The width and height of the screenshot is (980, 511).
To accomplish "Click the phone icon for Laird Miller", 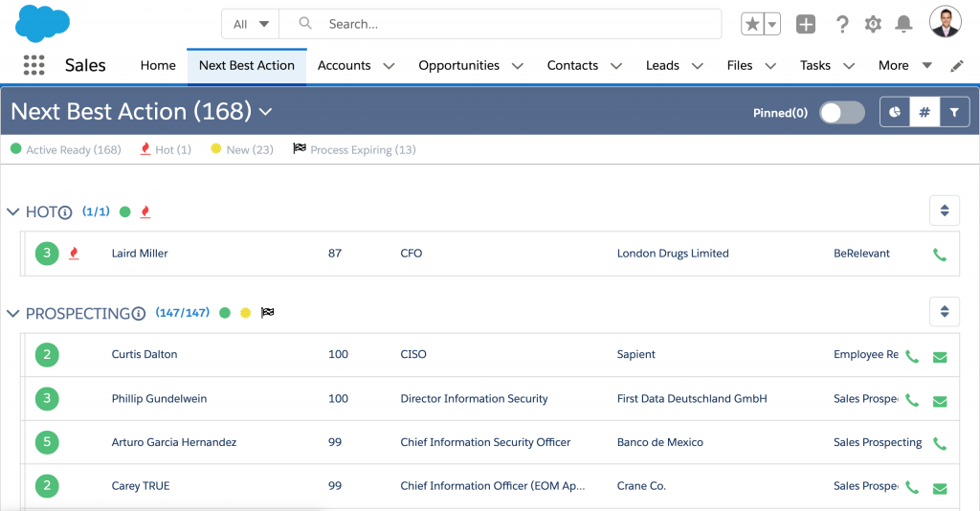I will [940, 255].
